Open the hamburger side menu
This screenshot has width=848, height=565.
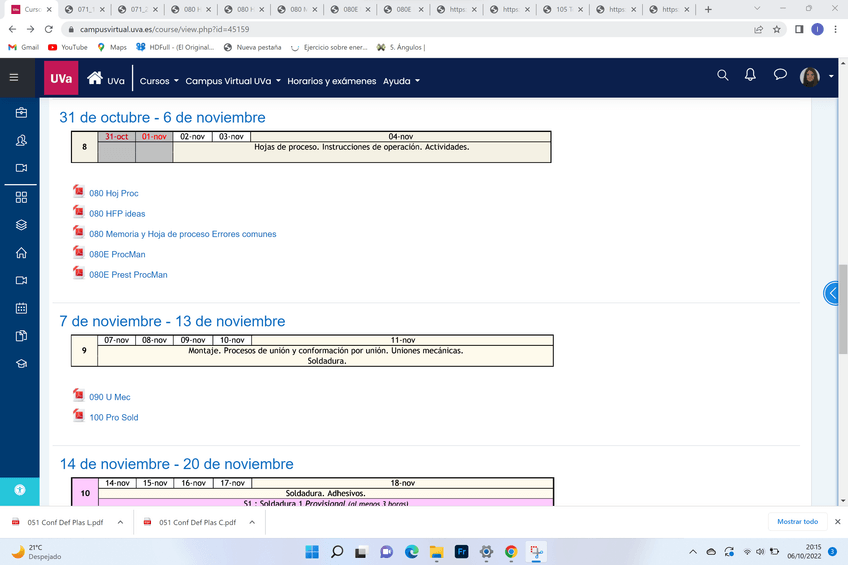(14, 77)
